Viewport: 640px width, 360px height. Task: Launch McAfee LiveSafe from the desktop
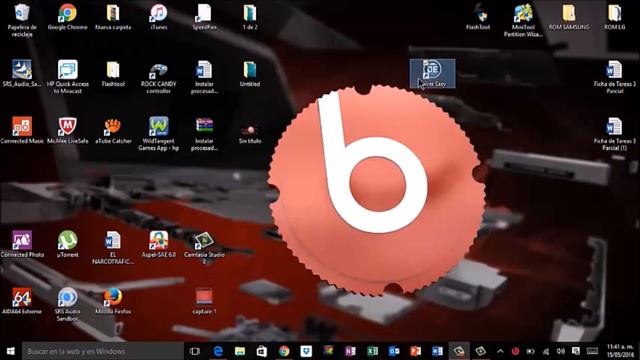67,131
